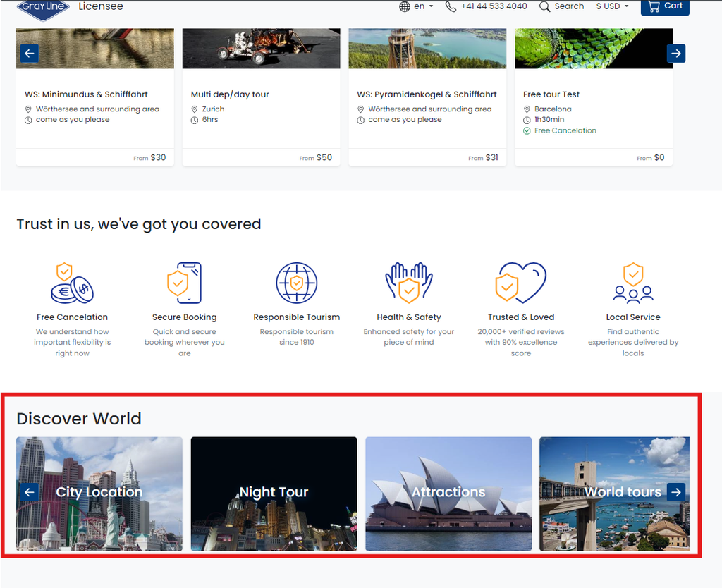Open Free tour Test title
This screenshot has width=722, height=588.
551,94
